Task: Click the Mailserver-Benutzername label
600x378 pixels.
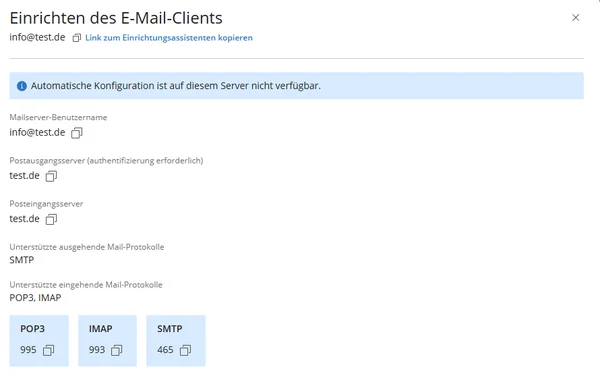Action: point(58,117)
